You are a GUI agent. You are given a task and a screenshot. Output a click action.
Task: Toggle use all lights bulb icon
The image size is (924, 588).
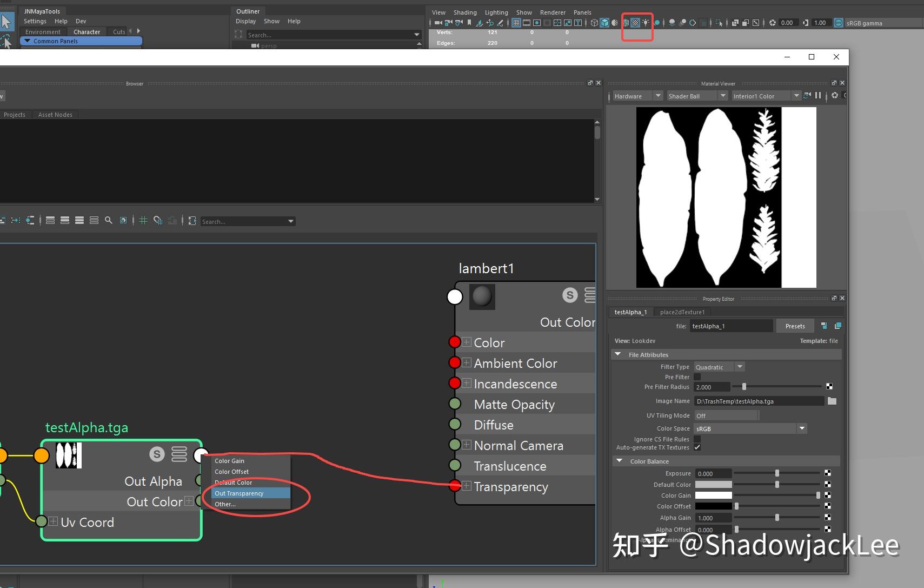coord(646,23)
